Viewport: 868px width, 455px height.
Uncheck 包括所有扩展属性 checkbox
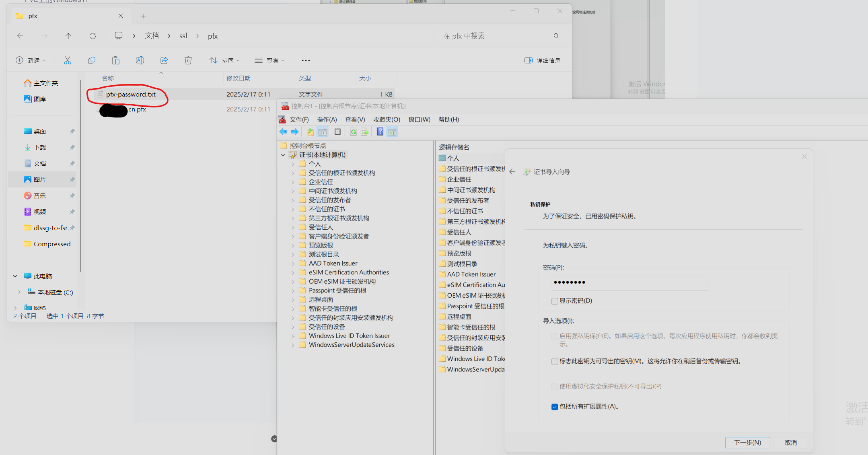555,407
